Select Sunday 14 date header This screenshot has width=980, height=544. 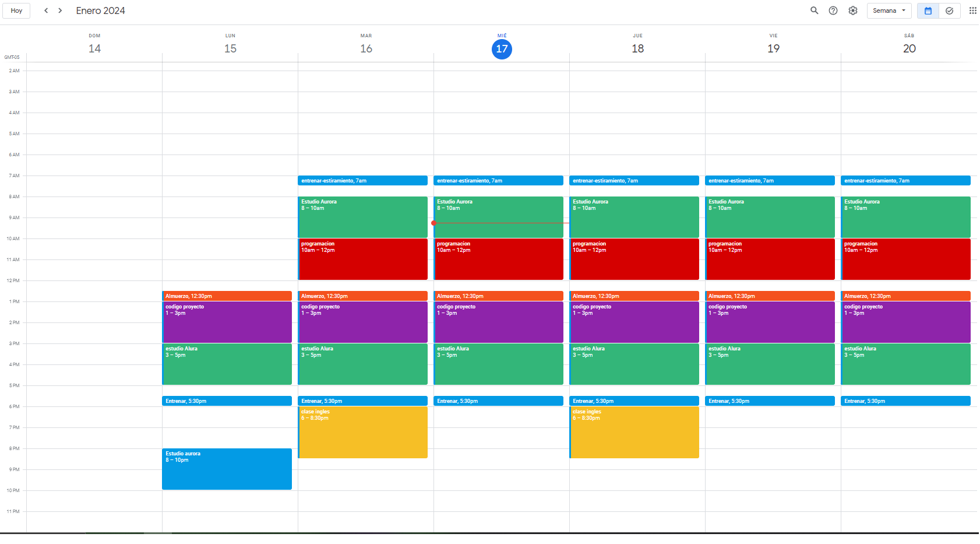pyautogui.click(x=94, y=48)
